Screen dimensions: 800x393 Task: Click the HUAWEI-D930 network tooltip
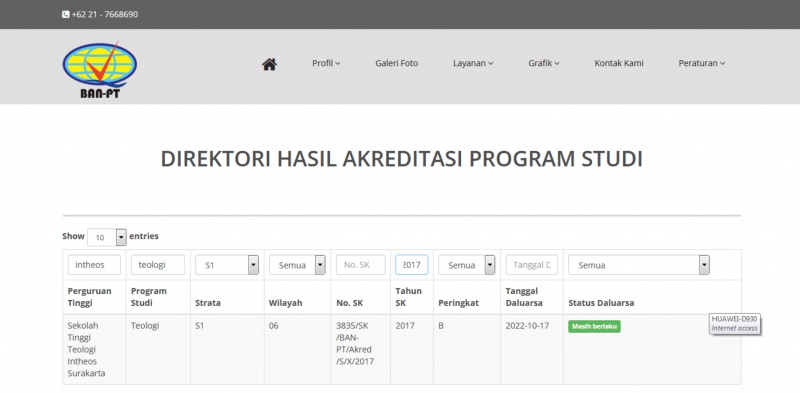click(x=735, y=324)
